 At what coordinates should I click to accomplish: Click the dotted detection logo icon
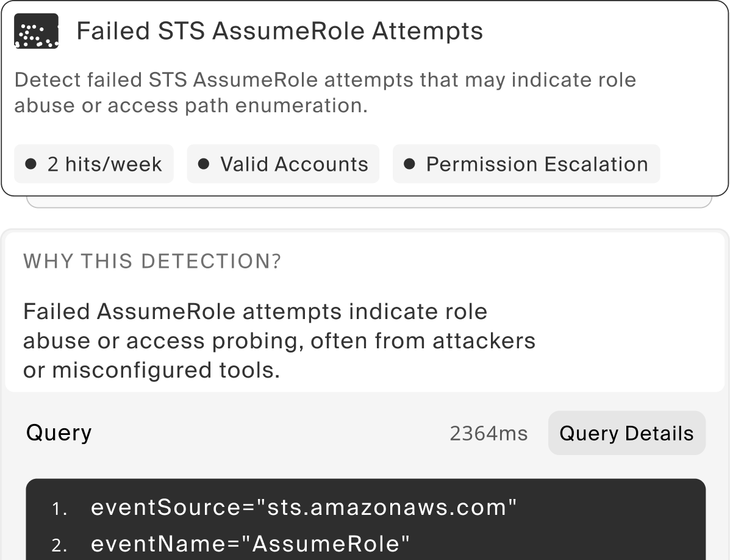[x=36, y=31]
